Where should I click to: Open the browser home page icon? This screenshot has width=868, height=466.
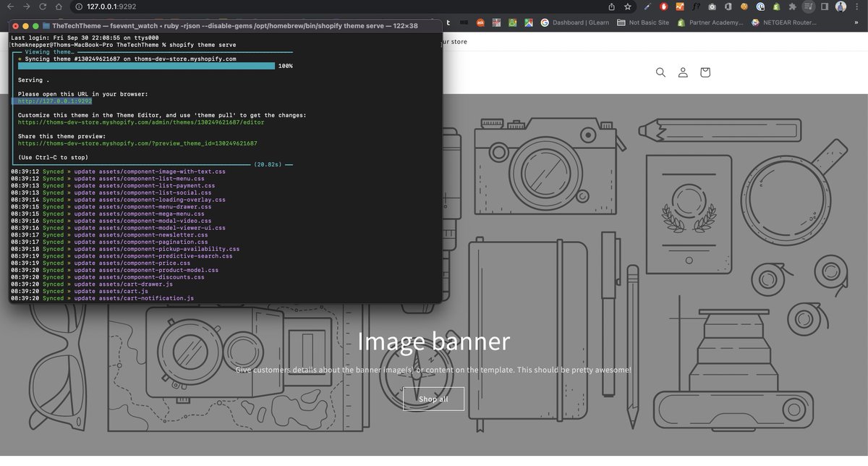click(x=59, y=7)
